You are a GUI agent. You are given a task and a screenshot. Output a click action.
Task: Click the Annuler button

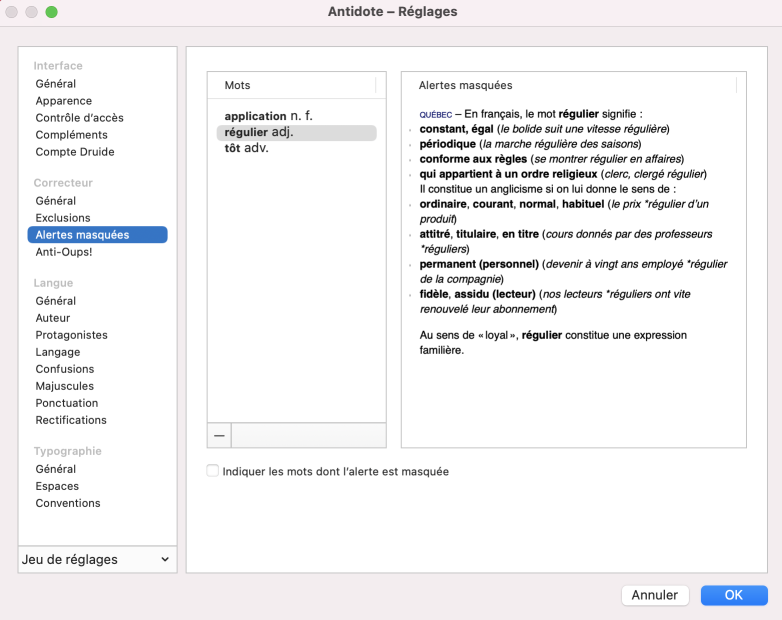[x=655, y=595]
